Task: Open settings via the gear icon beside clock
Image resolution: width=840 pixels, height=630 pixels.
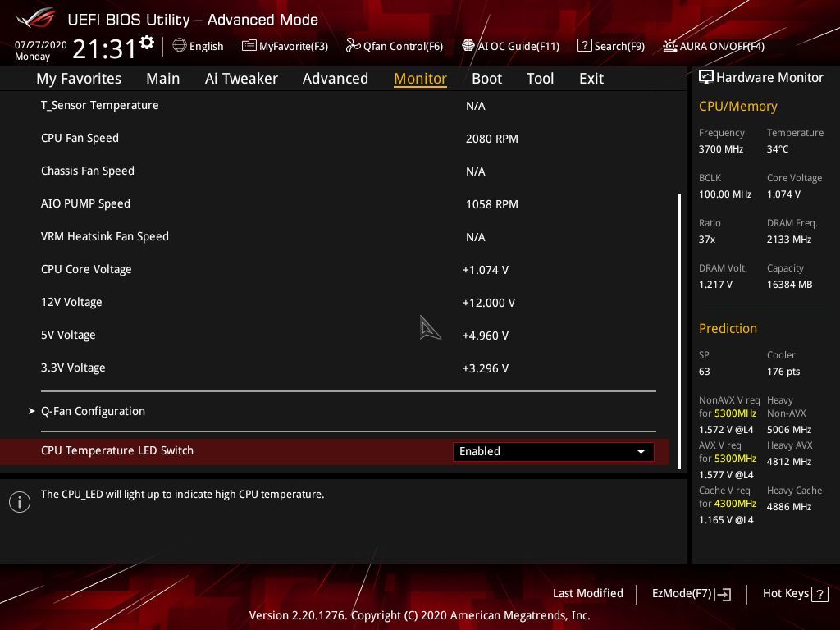Action: (x=147, y=43)
